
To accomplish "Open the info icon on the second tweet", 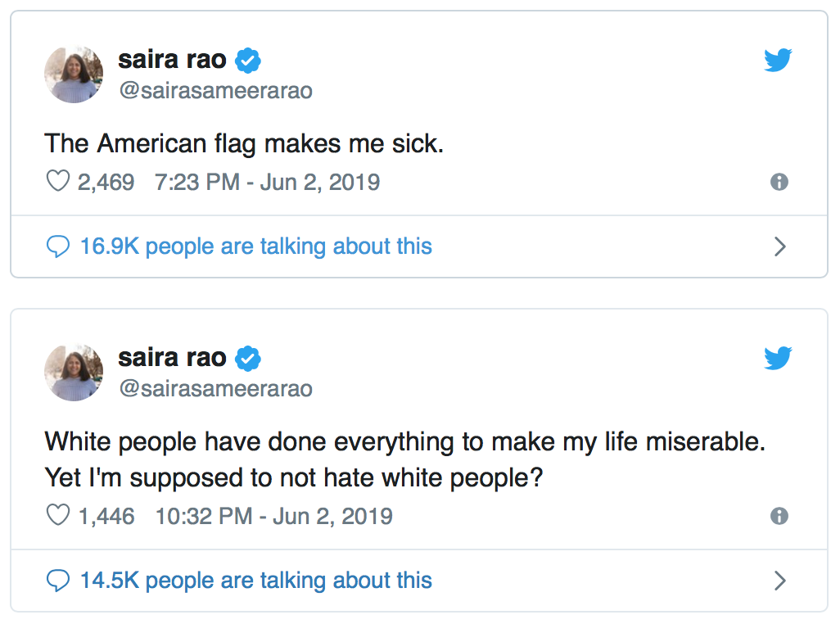I will coord(779,516).
